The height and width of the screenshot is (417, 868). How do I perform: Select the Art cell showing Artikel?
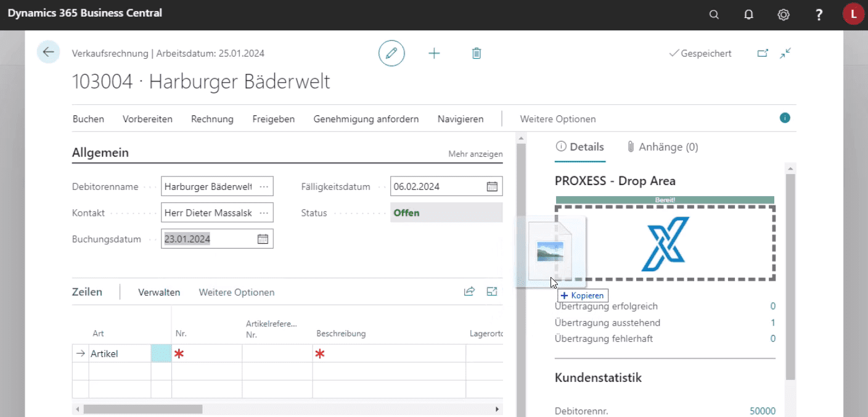120,353
